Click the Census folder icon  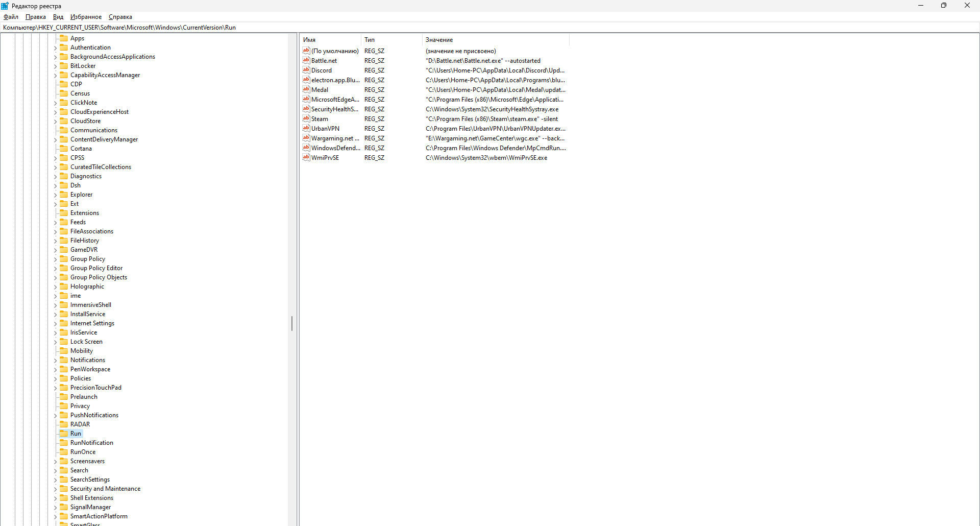click(x=64, y=93)
